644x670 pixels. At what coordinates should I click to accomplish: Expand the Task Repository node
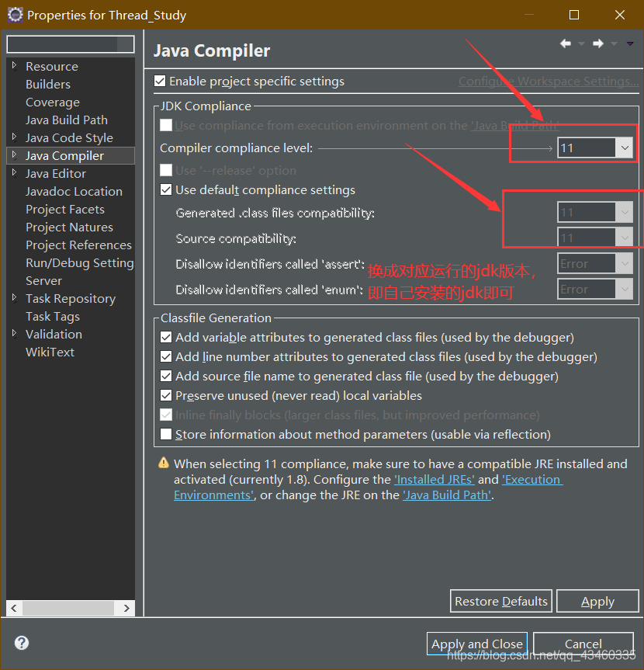coord(14,297)
